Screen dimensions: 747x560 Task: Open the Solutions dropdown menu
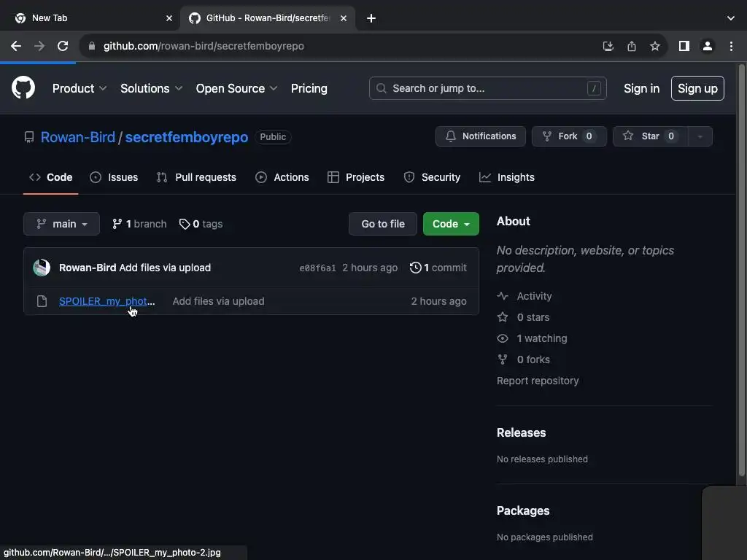tap(151, 88)
